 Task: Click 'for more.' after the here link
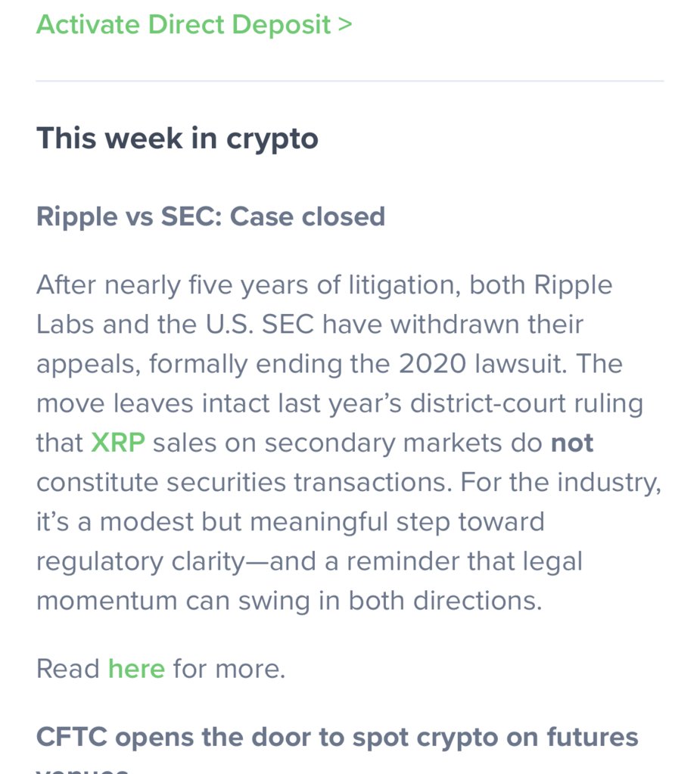(229, 669)
